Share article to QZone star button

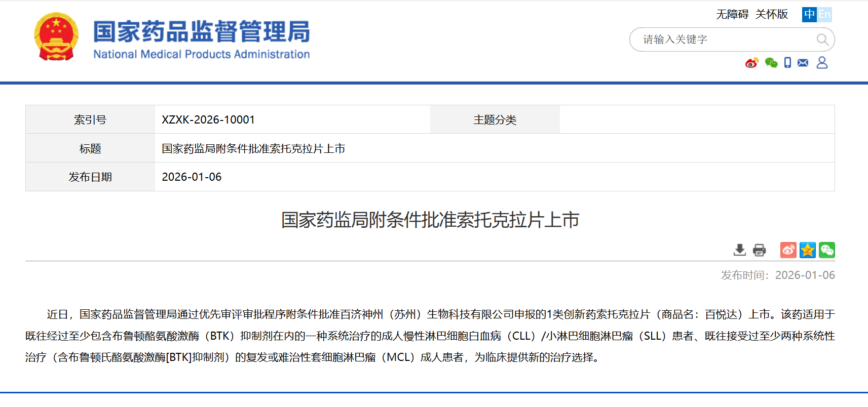pyautogui.click(x=807, y=250)
